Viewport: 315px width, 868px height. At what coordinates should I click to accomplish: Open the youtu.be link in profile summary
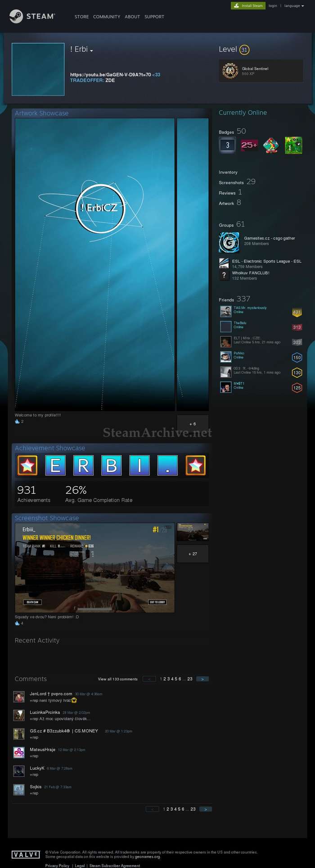[x=111, y=75]
